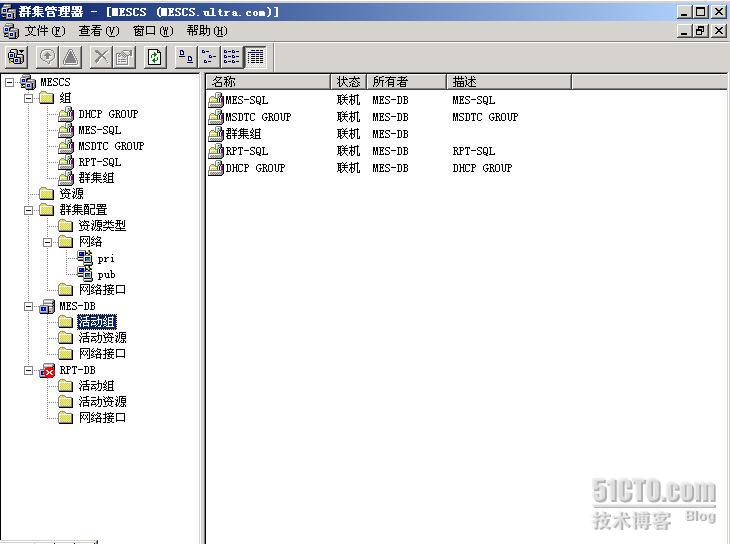Select the pri network item
The height and width of the screenshot is (544, 730).
point(106,258)
